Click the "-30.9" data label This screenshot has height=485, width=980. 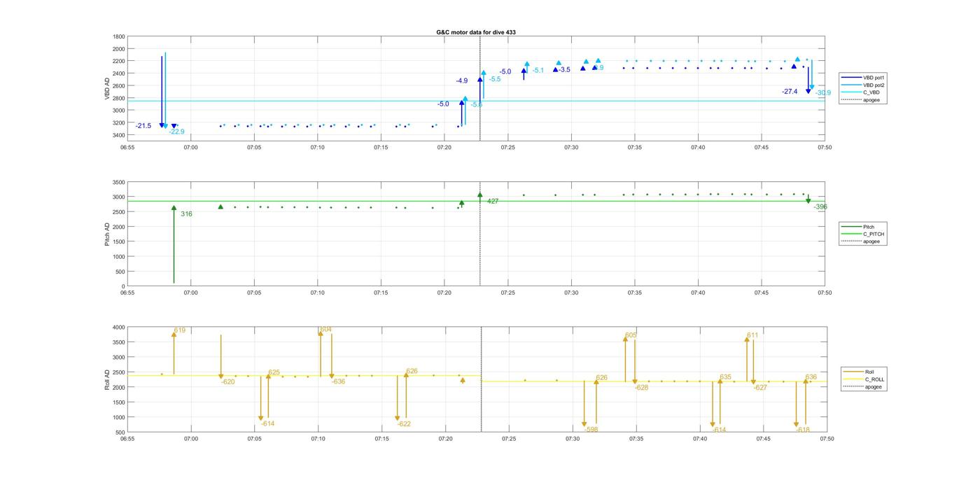click(822, 93)
